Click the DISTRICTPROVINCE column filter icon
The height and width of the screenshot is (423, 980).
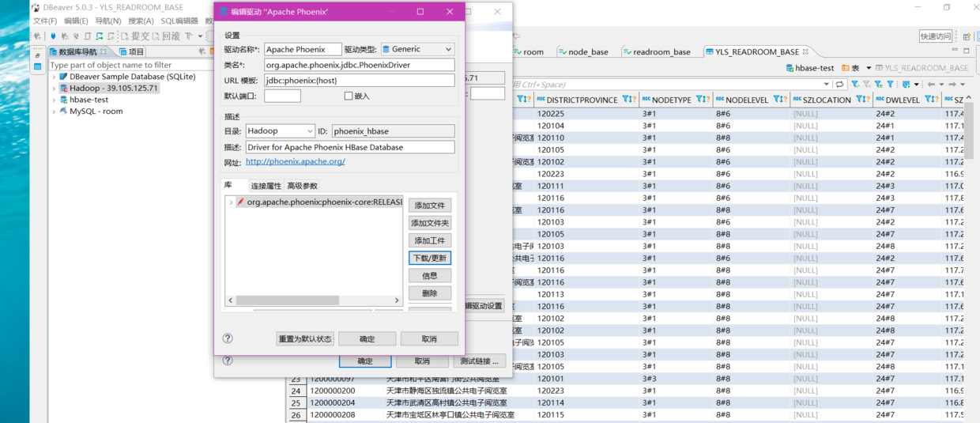pos(626,100)
